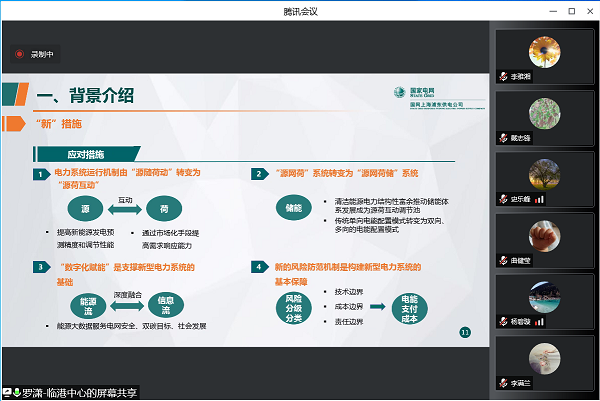Click the 录制中 recording status label
The width and height of the screenshot is (600, 401).
(x=41, y=54)
